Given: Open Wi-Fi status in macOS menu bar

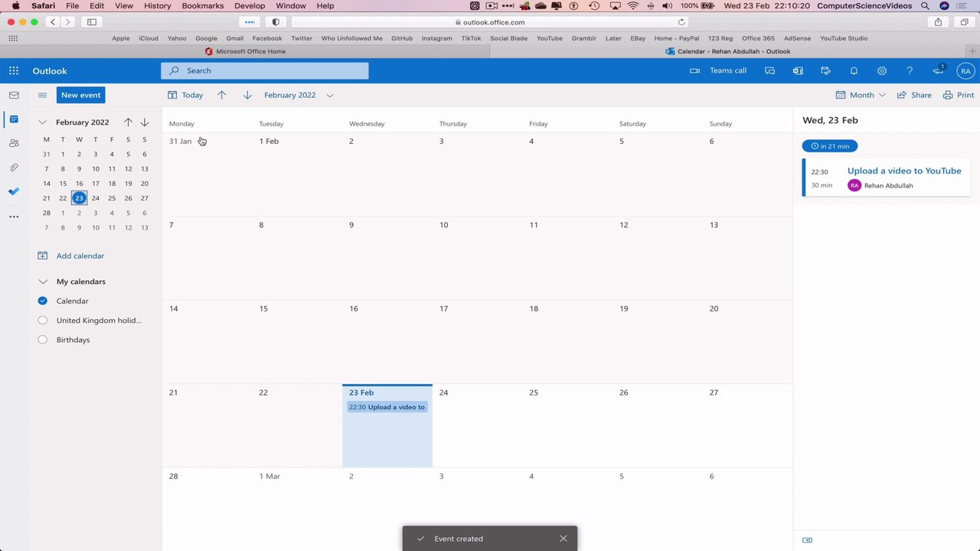Looking at the screenshot, I should point(633,5).
